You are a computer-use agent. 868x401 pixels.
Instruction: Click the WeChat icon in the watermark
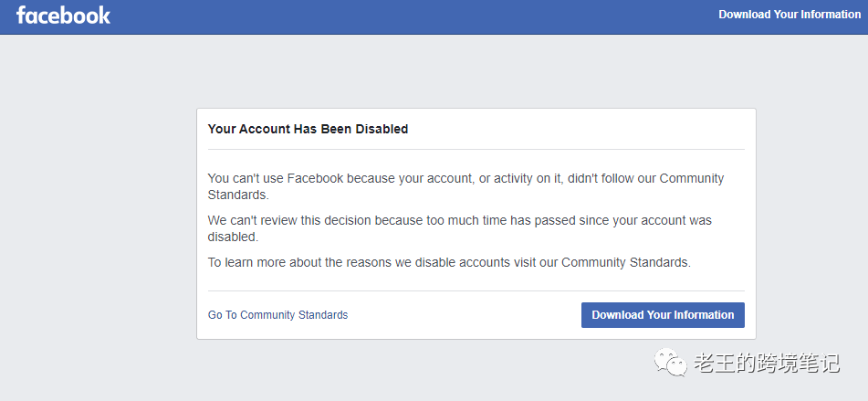coord(674,364)
